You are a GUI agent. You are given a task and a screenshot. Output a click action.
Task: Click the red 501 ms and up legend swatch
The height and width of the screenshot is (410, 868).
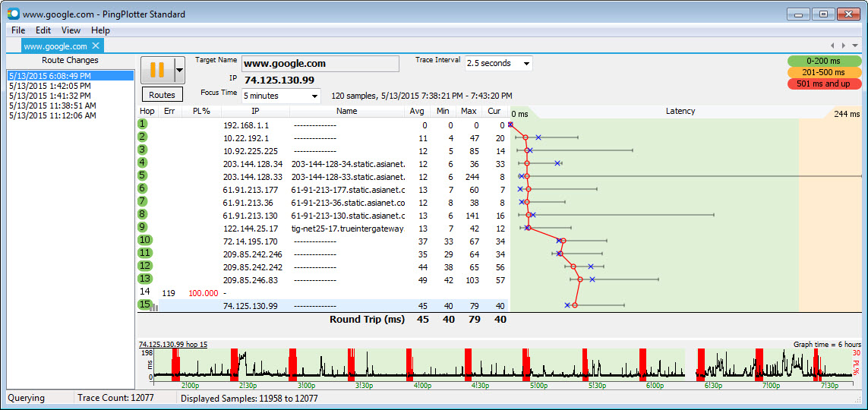click(825, 84)
